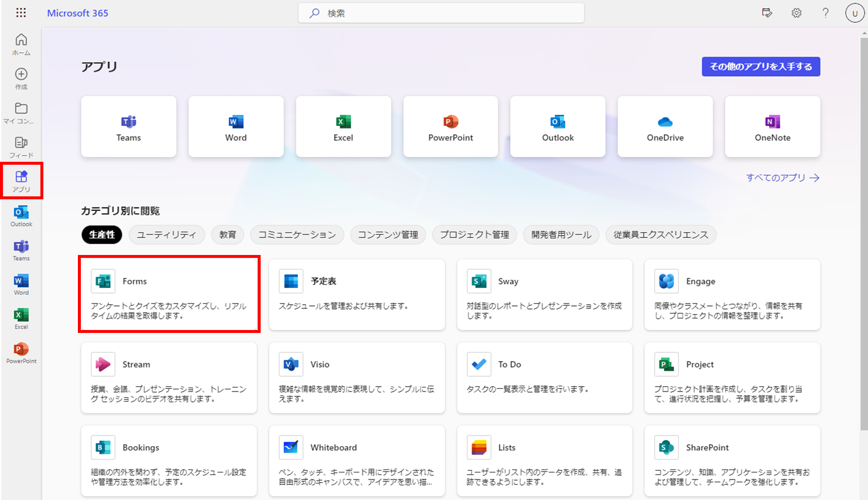The image size is (868, 500).
Task: Launch Excel from the left sidebar
Action: click(21, 318)
